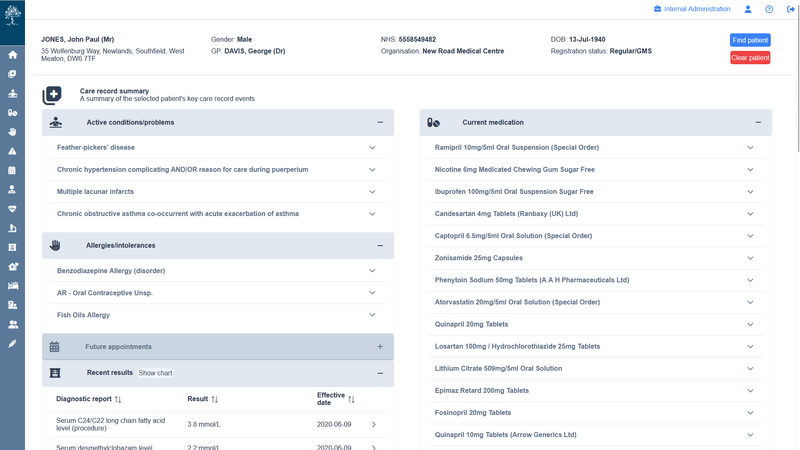This screenshot has width=800, height=450.
Task: Expand Chronic obstructive asthma row
Action: [x=372, y=214]
